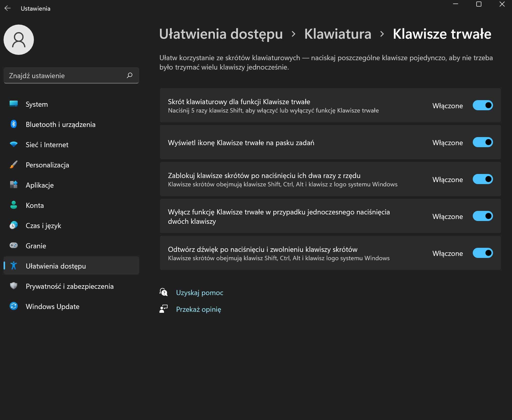Navigate to Ułatwienia dostępu via breadcrumb

tap(221, 34)
